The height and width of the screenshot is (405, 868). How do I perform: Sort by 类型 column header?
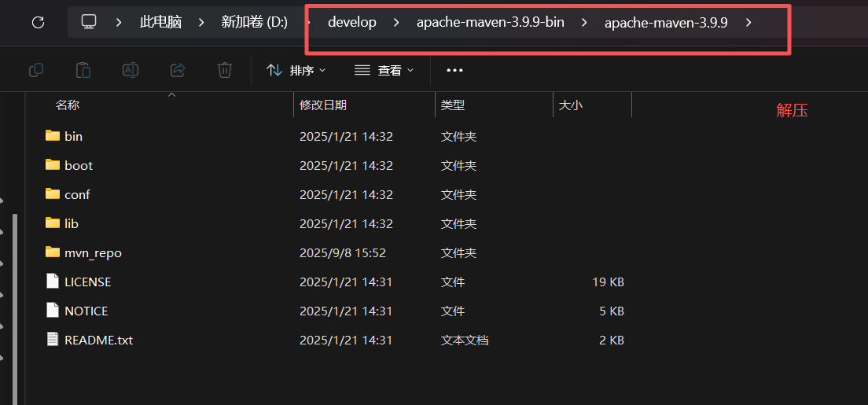453,105
